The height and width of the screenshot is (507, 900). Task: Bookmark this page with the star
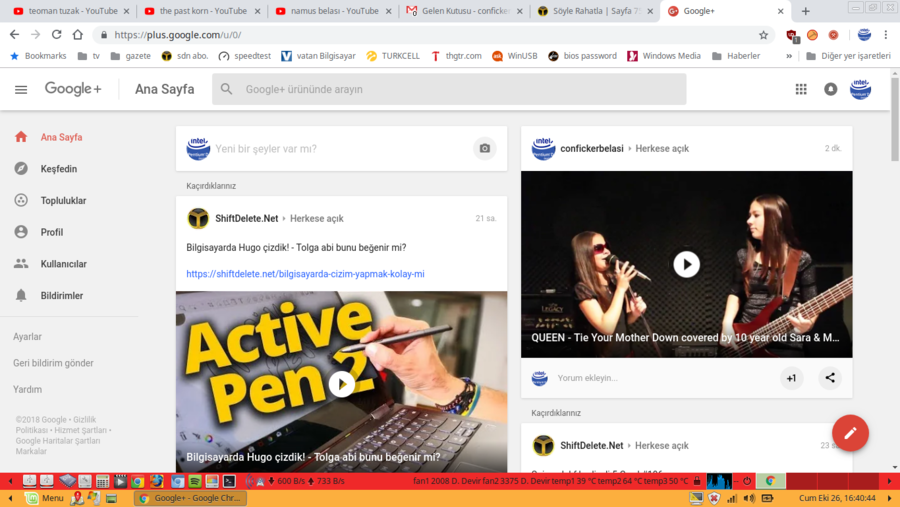point(763,35)
